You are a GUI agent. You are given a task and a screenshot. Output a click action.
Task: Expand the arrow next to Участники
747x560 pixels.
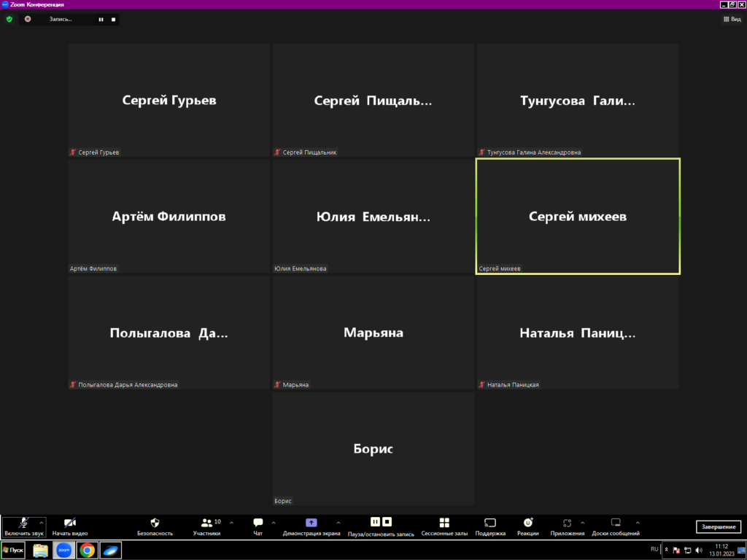click(x=232, y=522)
